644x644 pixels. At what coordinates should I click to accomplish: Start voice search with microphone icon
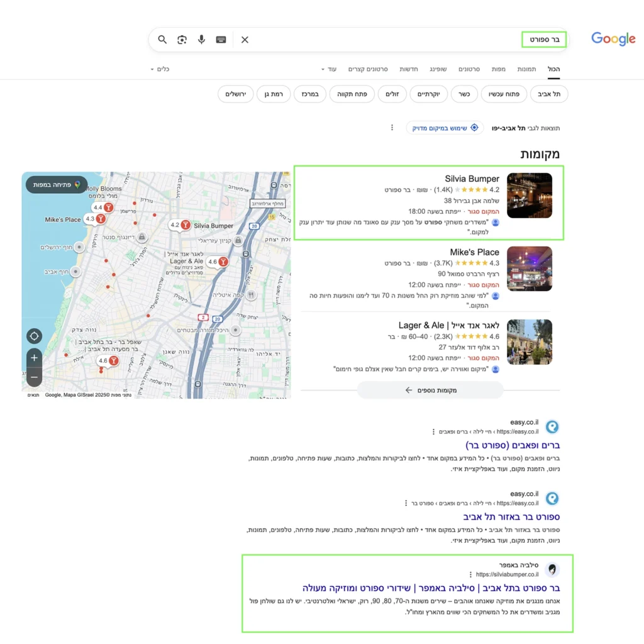[201, 40]
